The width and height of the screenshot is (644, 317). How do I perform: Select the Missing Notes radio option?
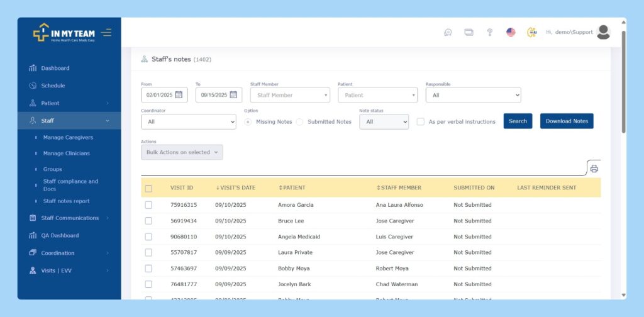[248, 121]
